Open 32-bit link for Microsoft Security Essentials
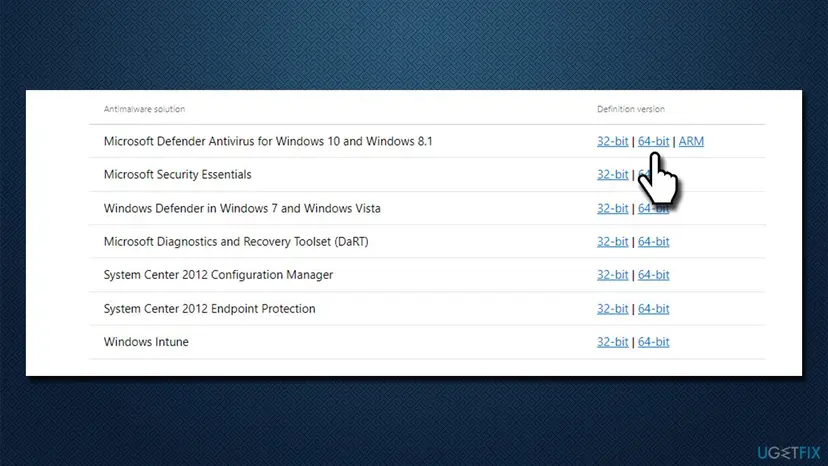The image size is (828, 466). coord(613,174)
